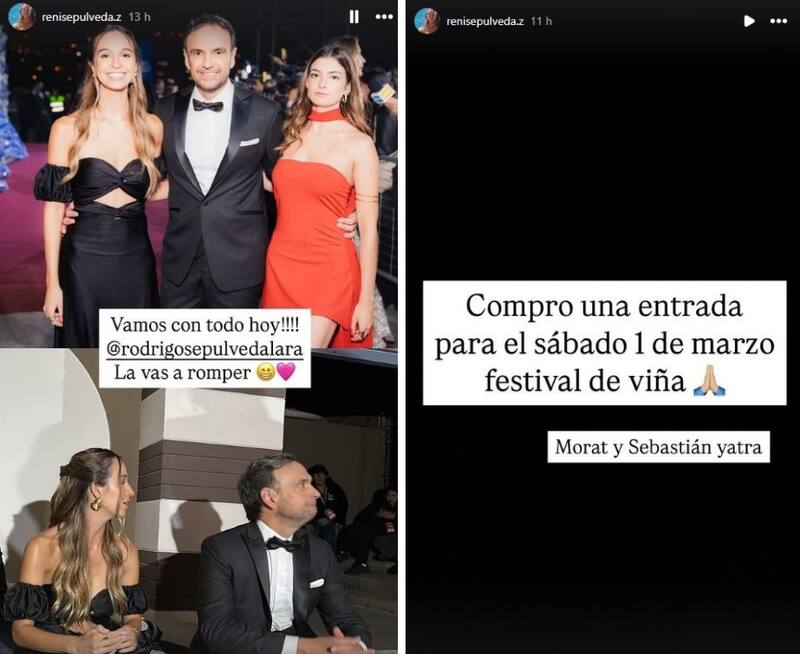Pause the left story
Viewport: 800px width, 654px height.
click(354, 17)
